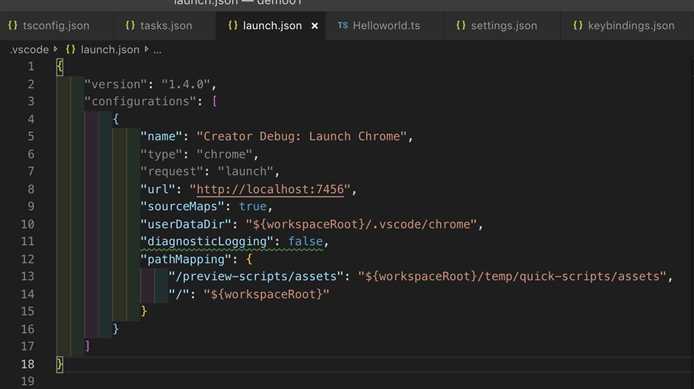
Task: Click the TS icon on Helloworld.ts tab
Action: (x=343, y=26)
